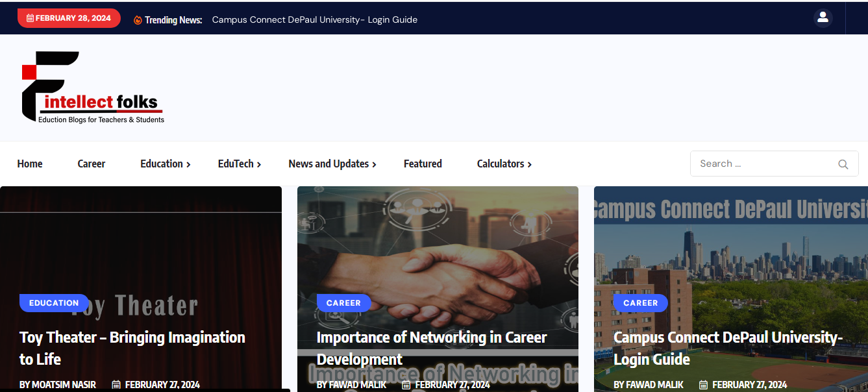Open the News and Updates menu
This screenshot has height=392, width=868.
pyautogui.click(x=329, y=164)
